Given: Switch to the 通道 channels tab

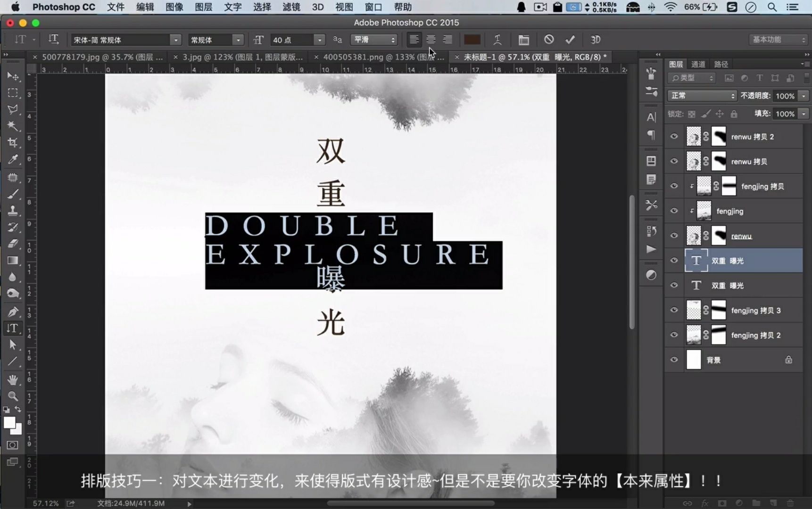Looking at the screenshot, I should coord(698,64).
